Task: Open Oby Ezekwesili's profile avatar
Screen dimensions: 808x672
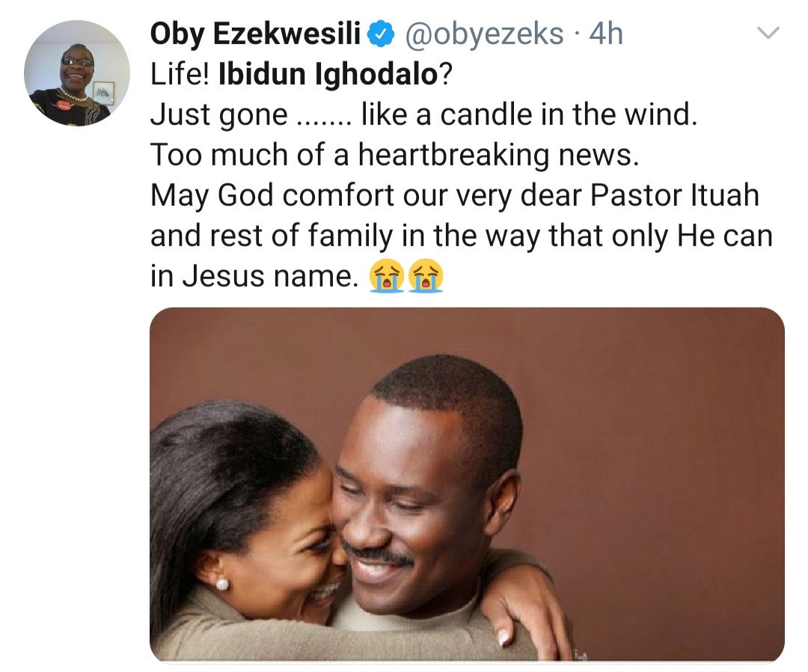Action: pos(77,73)
